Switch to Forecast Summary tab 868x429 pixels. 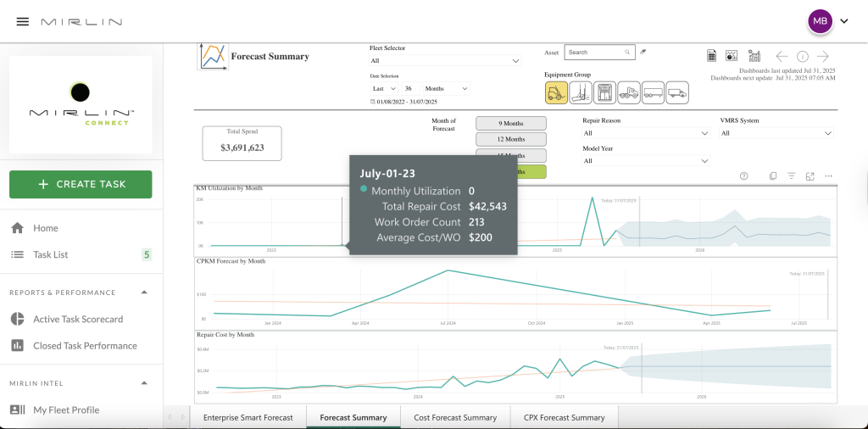353,417
